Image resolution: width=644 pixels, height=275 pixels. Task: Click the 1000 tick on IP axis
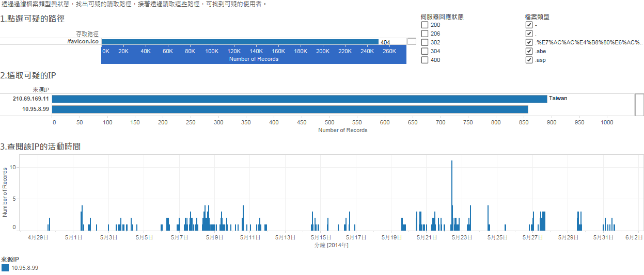click(x=607, y=122)
